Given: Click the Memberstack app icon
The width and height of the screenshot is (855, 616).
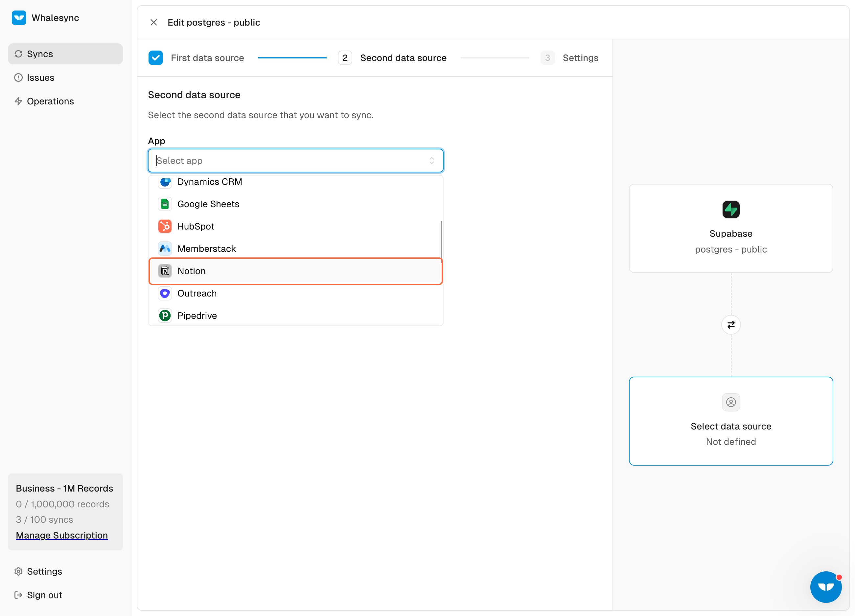Looking at the screenshot, I should coord(165,248).
